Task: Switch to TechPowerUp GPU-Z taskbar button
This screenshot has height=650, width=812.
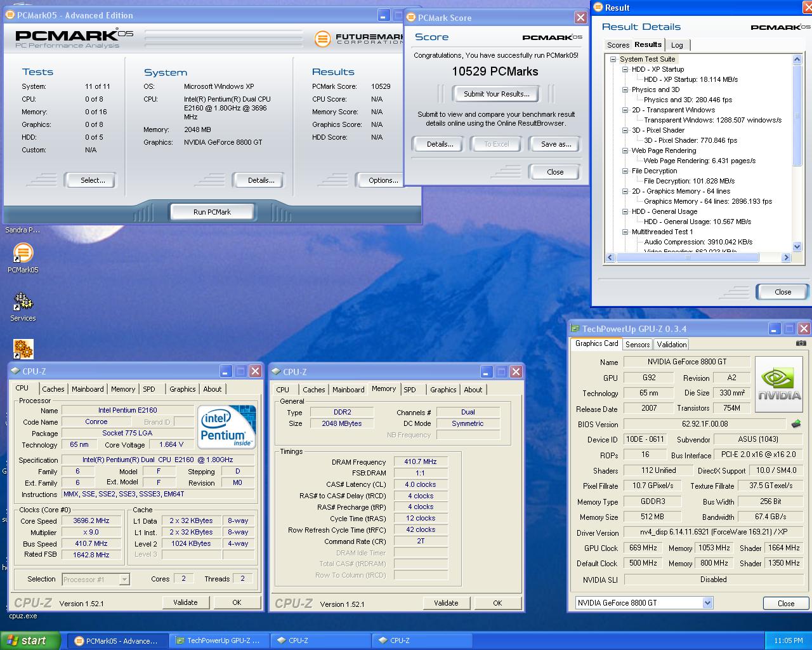Action: (219, 640)
